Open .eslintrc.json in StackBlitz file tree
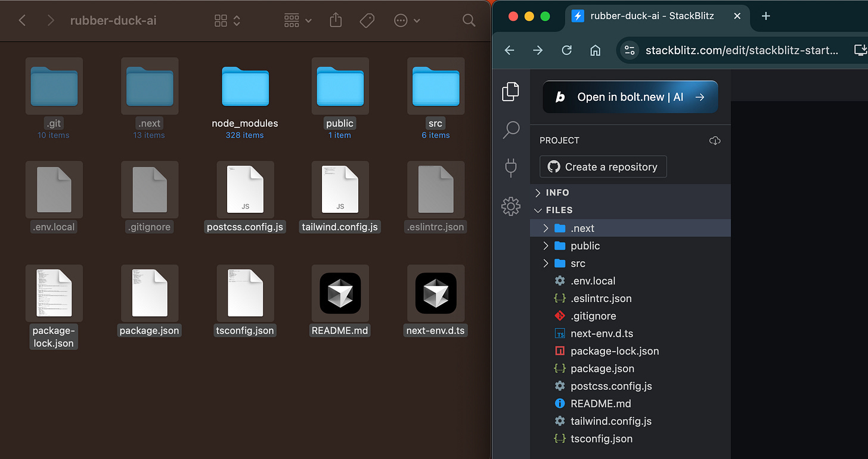Image resolution: width=868 pixels, height=459 pixels. click(630, 299)
